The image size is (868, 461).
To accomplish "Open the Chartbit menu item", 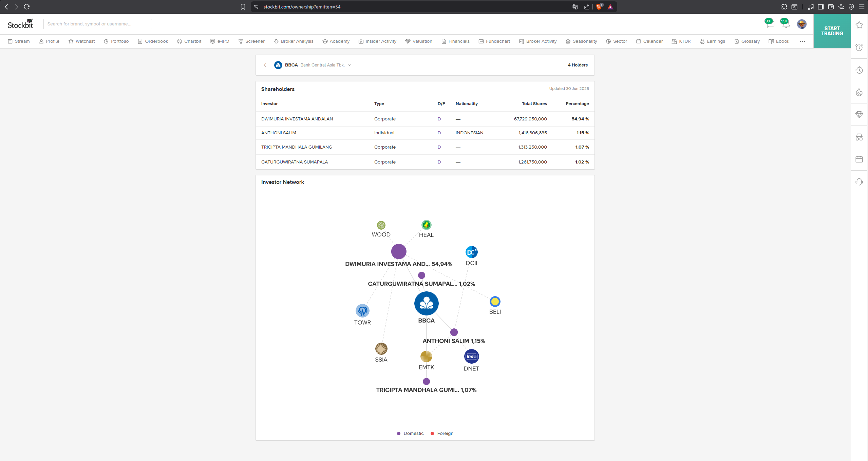I will pyautogui.click(x=189, y=41).
